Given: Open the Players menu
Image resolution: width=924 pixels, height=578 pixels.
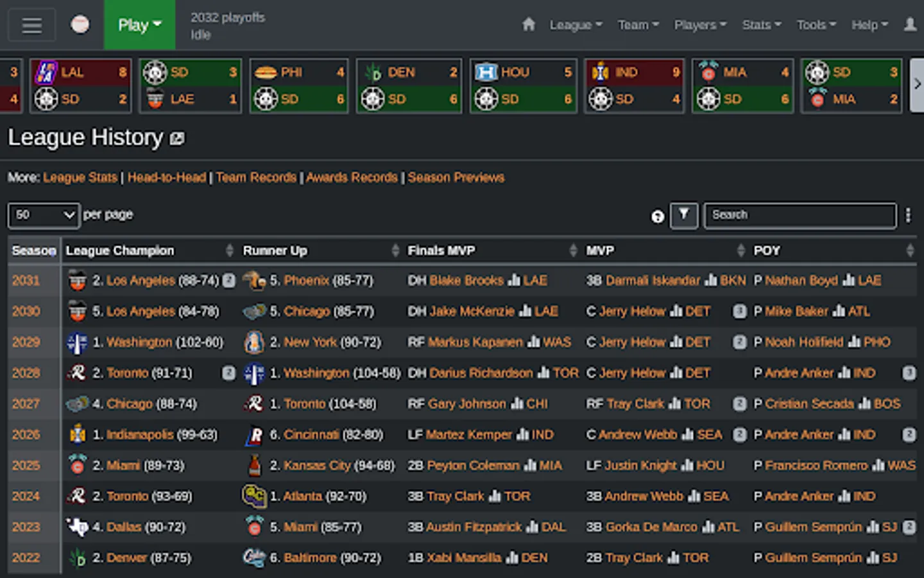Looking at the screenshot, I should pos(700,25).
